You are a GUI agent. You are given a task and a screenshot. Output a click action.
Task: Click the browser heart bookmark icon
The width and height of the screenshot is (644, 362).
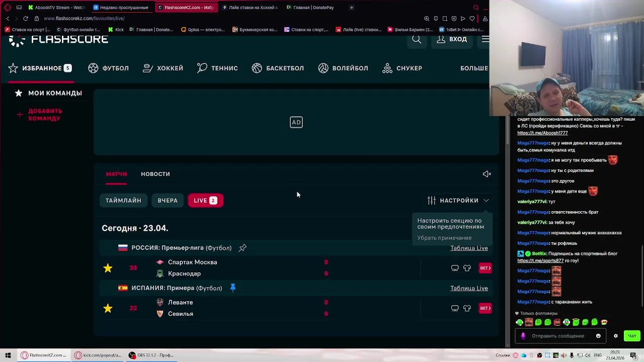coord(472,19)
